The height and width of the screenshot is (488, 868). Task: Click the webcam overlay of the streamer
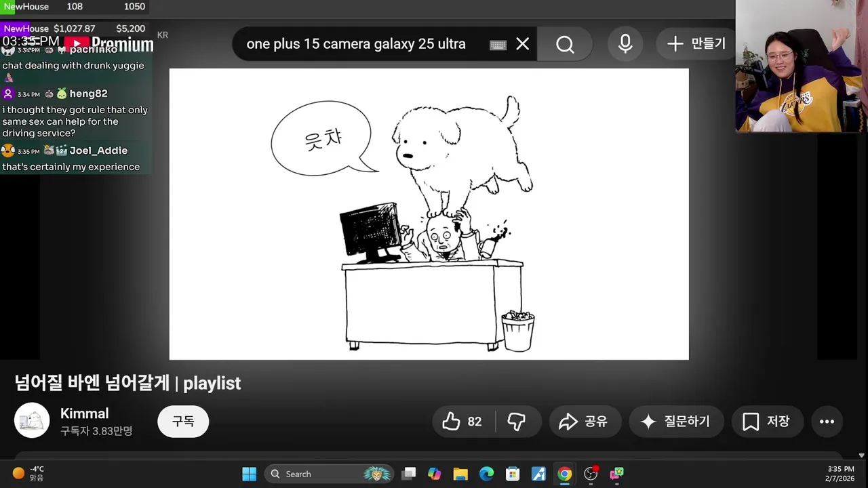(802, 66)
